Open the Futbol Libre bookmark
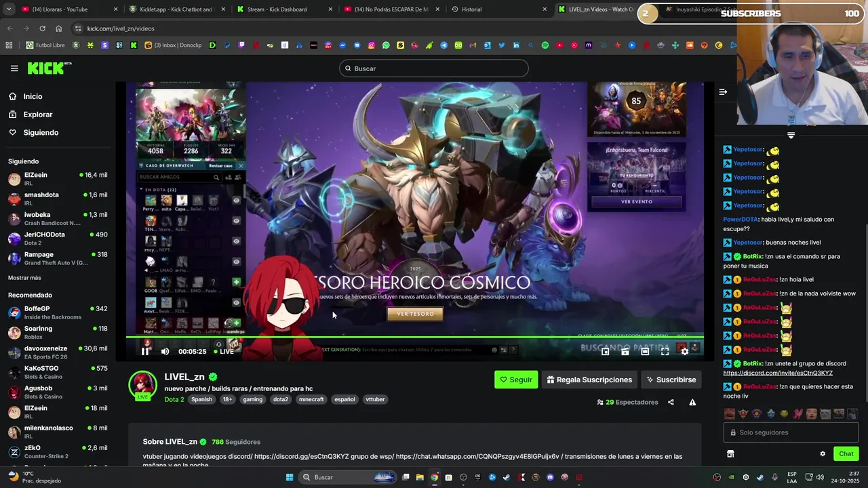The height and width of the screenshot is (488, 868). click(45, 45)
